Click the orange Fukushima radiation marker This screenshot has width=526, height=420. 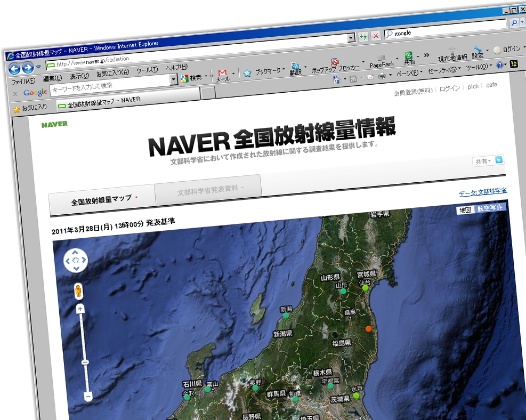tap(368, 329)
